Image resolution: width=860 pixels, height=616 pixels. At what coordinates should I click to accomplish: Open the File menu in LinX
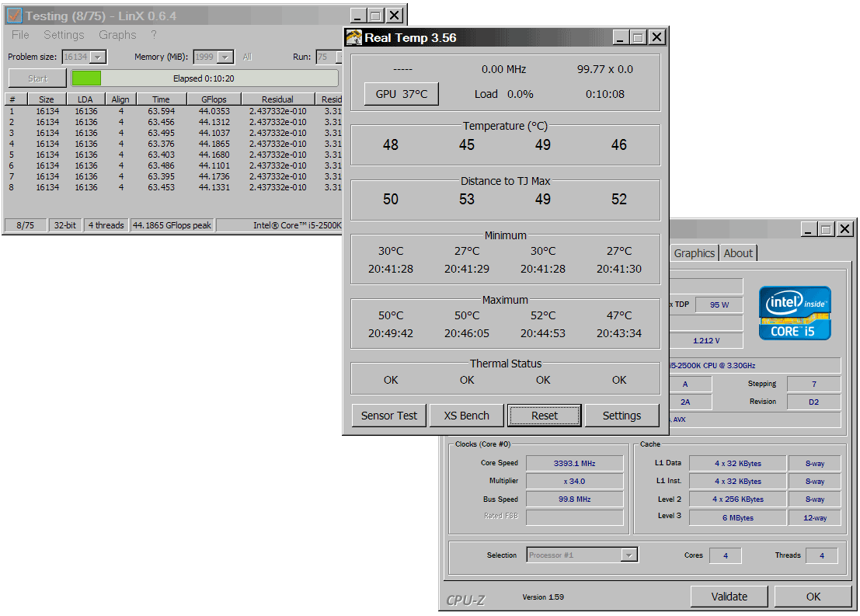[21, 35]
